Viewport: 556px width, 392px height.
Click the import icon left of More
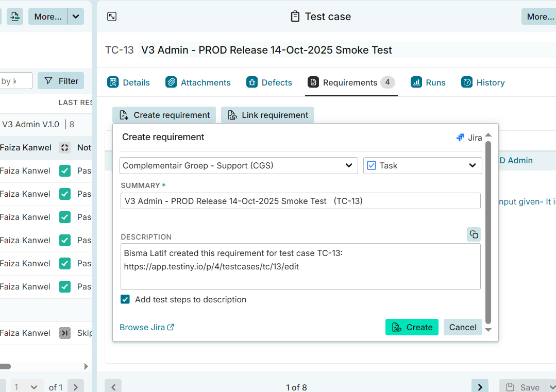(x=14, y=16)
